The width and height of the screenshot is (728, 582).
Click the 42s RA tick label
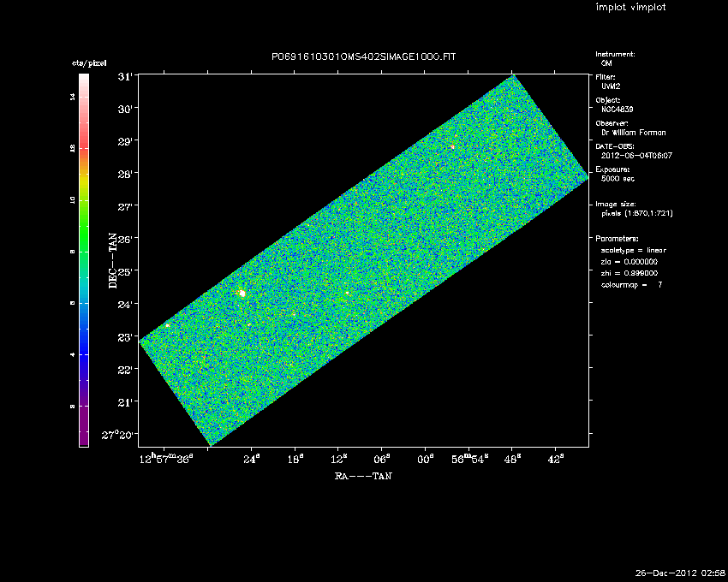click(556, 459)
